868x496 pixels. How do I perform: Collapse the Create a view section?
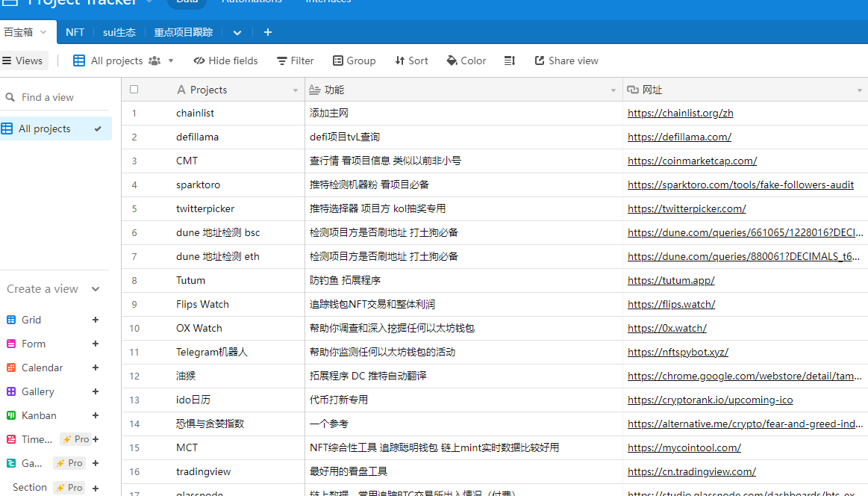(96, 289)
